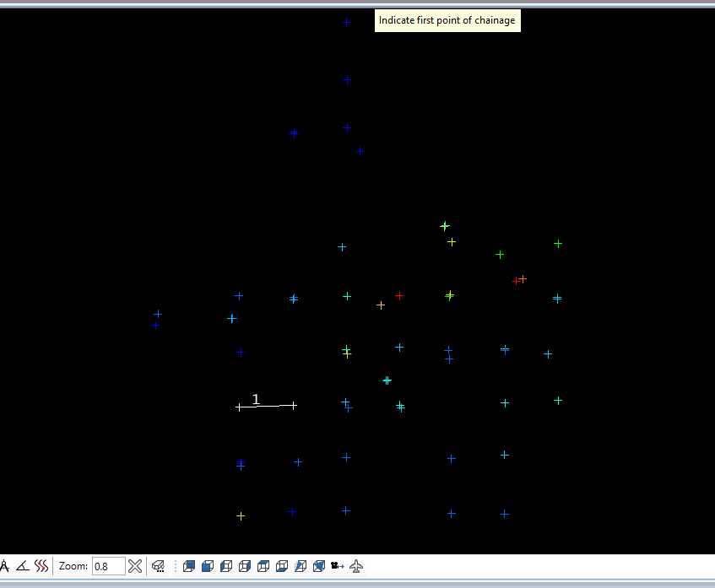Click the airplane fly-through icon
Screen dimensions: 715x588
[356, 566]
